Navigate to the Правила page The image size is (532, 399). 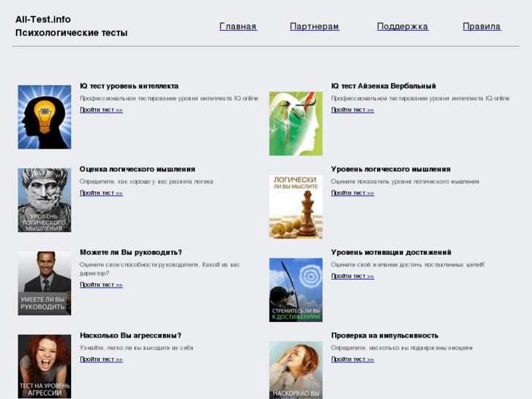point(482,26)
